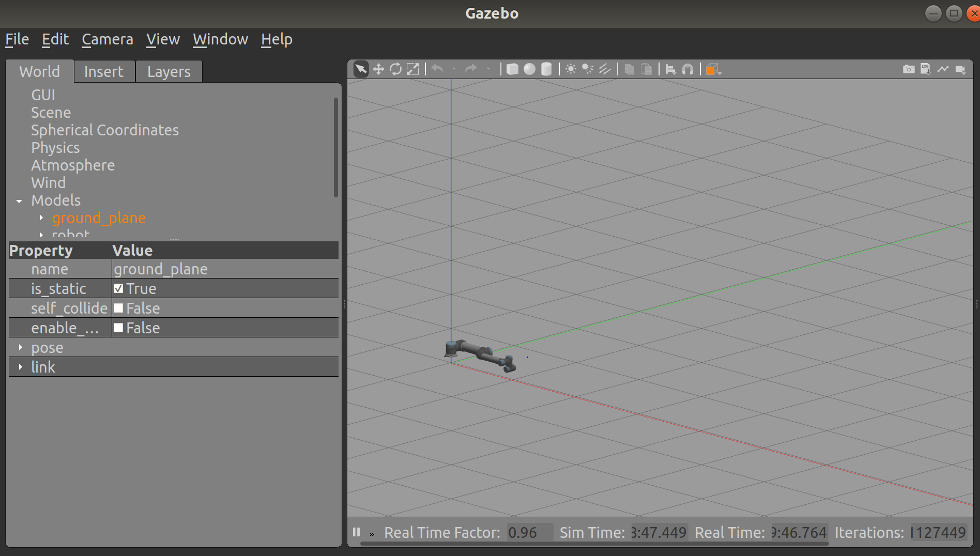Click the Sim Time value field
Image resolution: width=980 pixels, height=556 pixels.
pos(659,532)
